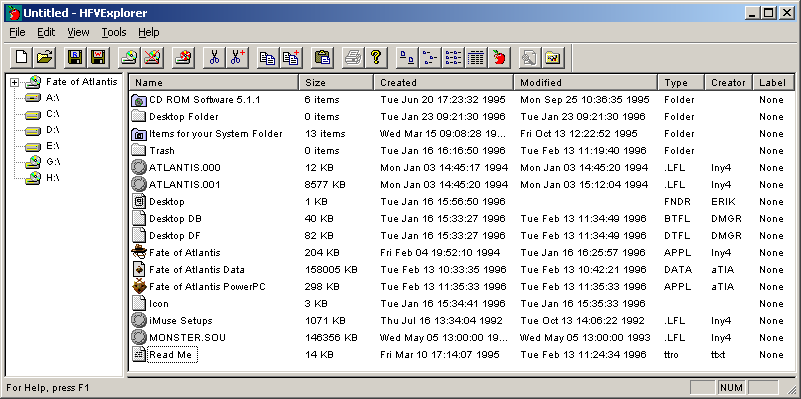
Task: Click the red apple toolbar icon
Action: (x=499, y=57)
